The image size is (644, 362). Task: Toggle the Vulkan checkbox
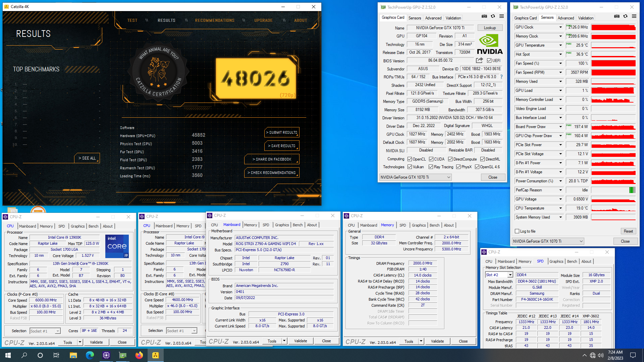point(410,167)
